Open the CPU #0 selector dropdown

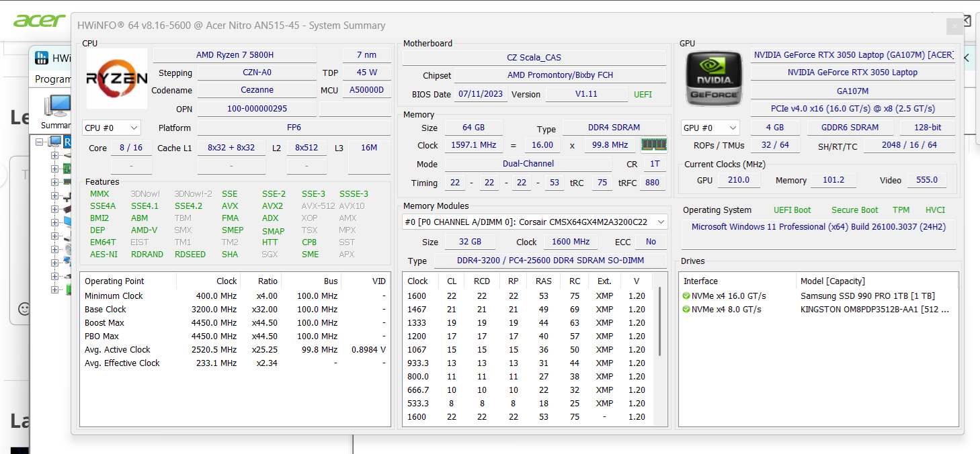point(112,128)
